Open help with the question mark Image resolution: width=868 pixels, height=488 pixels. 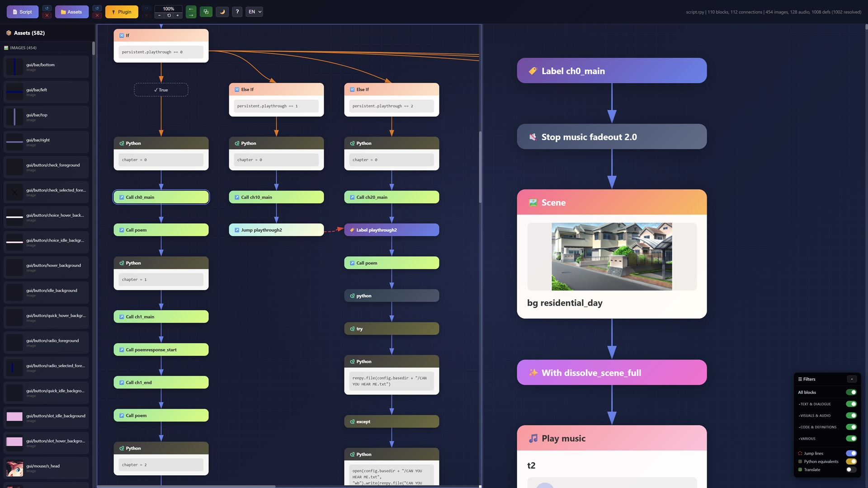[x=237, y=12]
